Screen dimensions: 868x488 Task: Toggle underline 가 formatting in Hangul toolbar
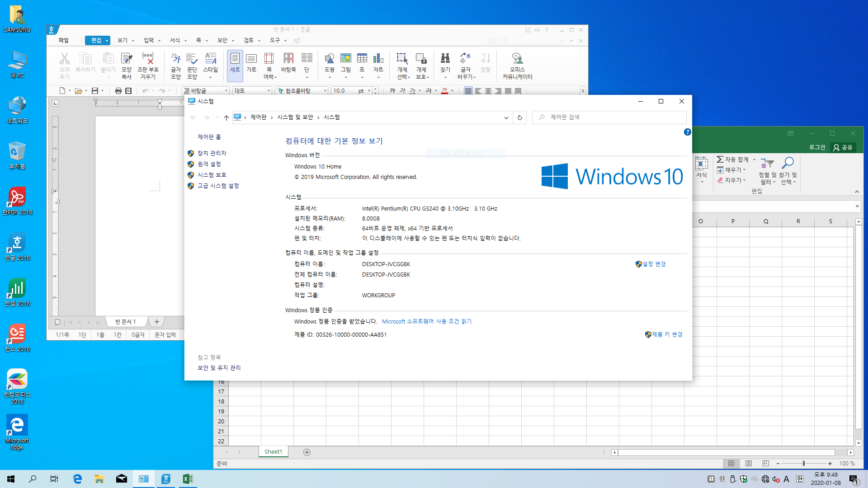tap(412, 91)
